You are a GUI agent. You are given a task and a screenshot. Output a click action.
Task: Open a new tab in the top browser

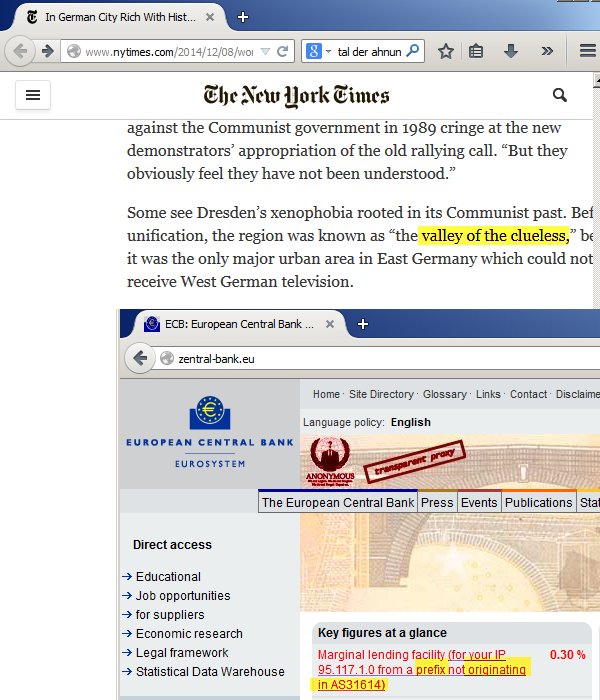pyautogui.click(x=242, y=17)
